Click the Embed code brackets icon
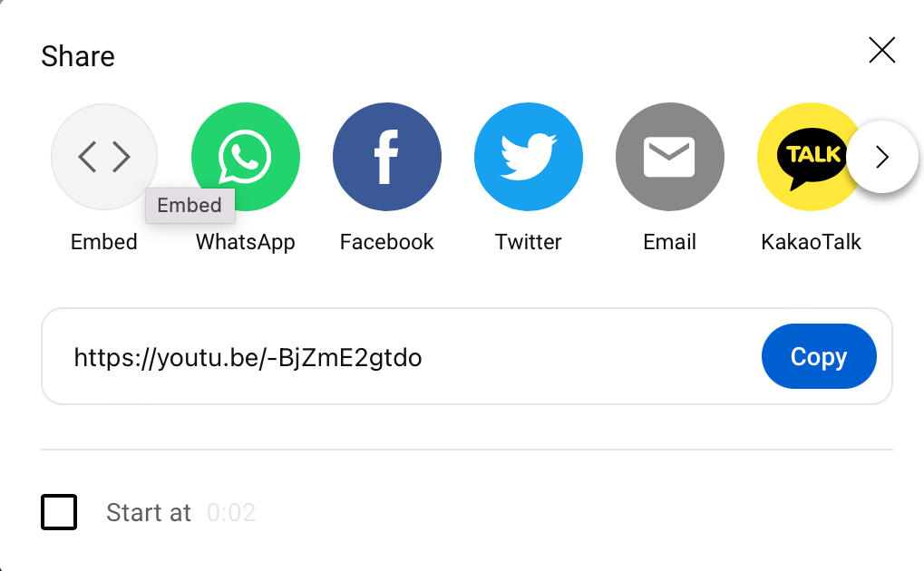Screen dimensions: 924x571 click(x=104, y=157)
